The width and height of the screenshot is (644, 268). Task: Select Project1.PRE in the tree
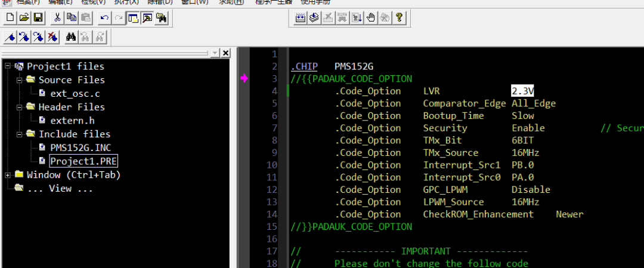(83, 161)
